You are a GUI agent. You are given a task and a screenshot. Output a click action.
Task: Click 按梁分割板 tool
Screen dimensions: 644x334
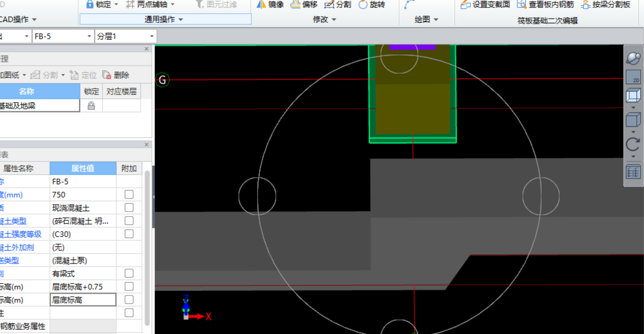[x=606, y=5]
